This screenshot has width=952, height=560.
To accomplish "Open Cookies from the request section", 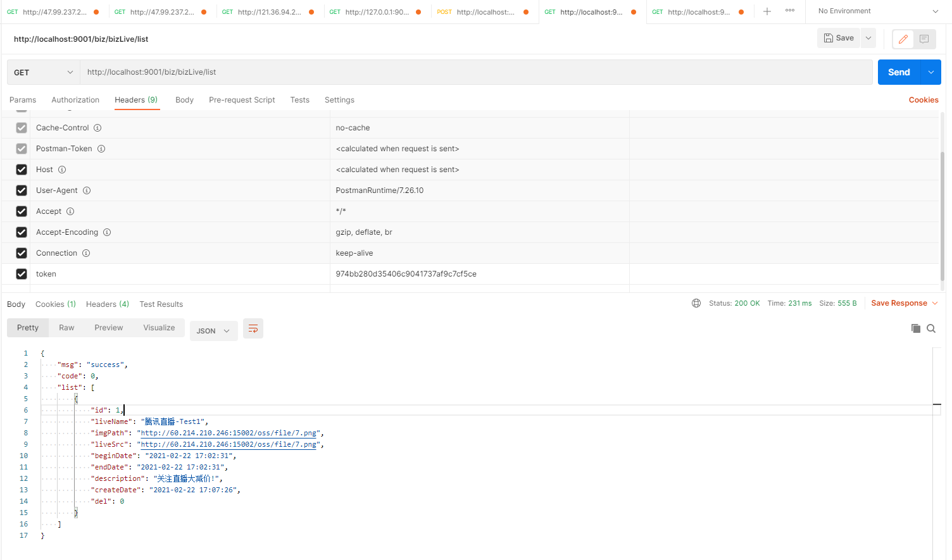I will [924, 99].
